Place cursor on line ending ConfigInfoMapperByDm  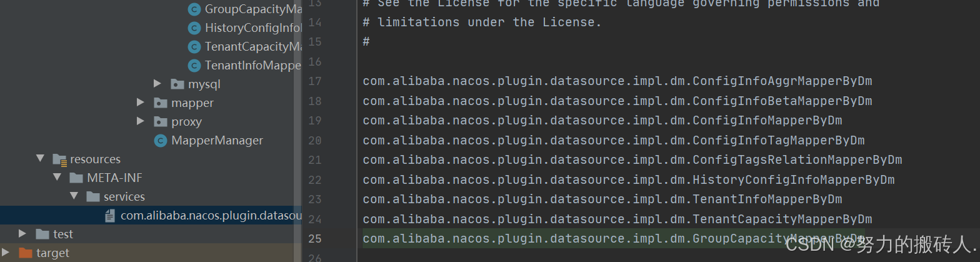(602, 121)
